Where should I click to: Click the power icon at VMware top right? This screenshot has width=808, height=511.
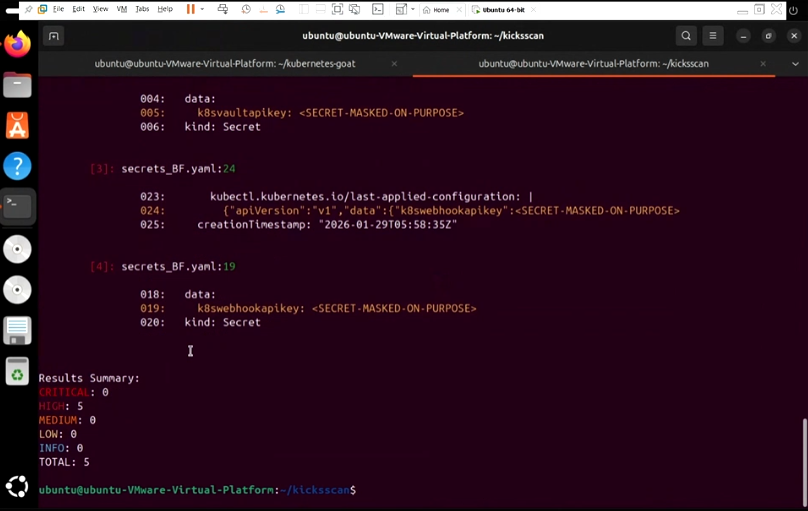(794, 10)
